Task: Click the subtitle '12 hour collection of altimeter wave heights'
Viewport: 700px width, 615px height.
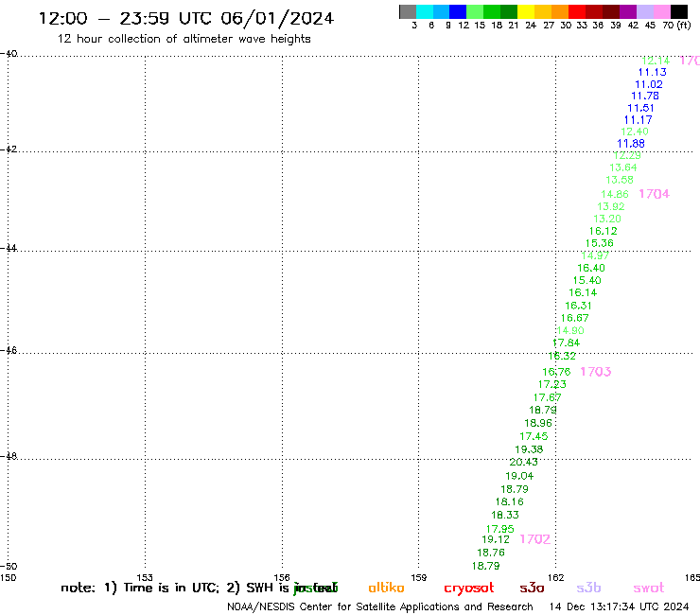Action: tap(184, 39)
